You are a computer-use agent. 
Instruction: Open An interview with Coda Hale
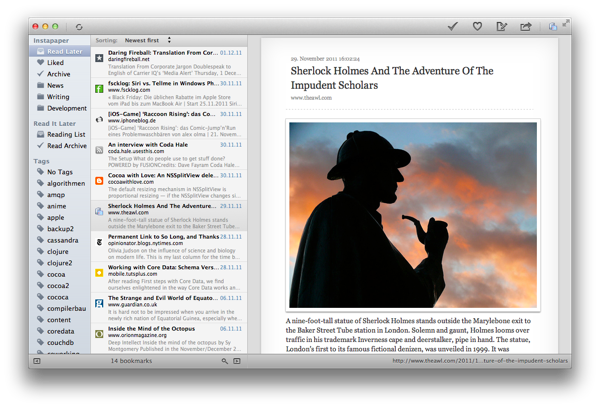[169, 154]
